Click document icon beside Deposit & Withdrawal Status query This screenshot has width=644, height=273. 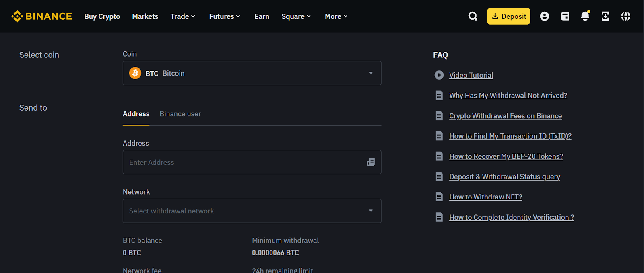(439, 177)
